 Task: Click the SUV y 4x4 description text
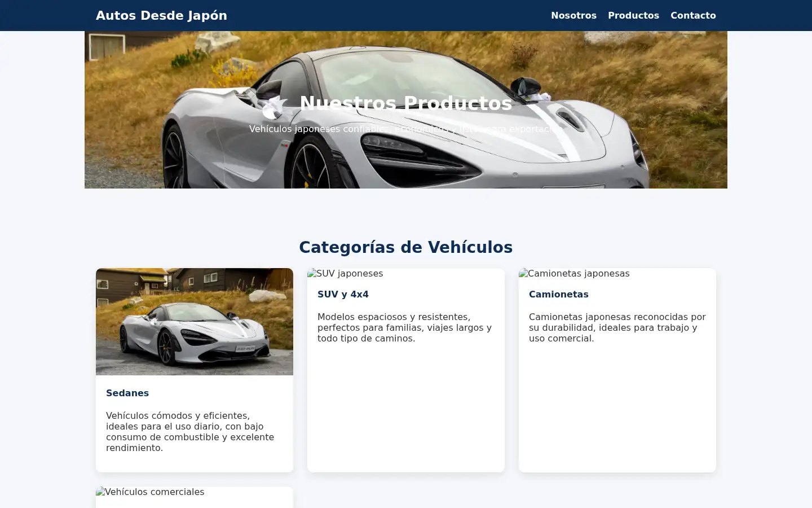click(x=405, y=327)
